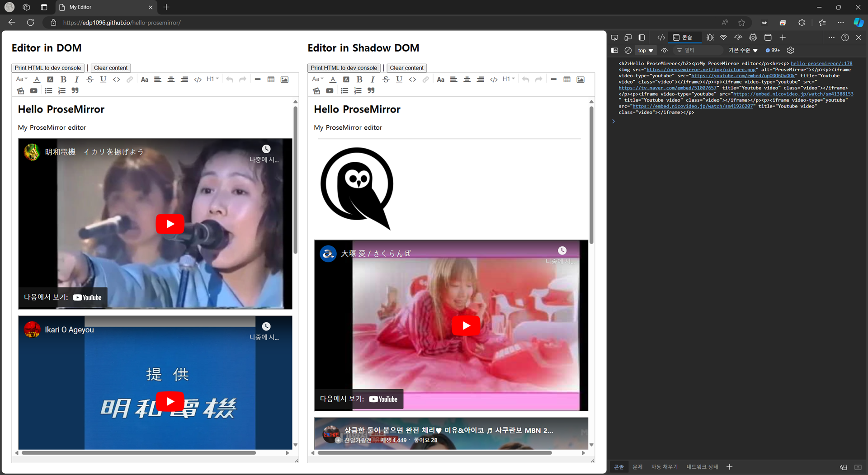Open the log level (기본 수준) dropdown
Viewport: 868px width, 475px height.
click(743, 51)
